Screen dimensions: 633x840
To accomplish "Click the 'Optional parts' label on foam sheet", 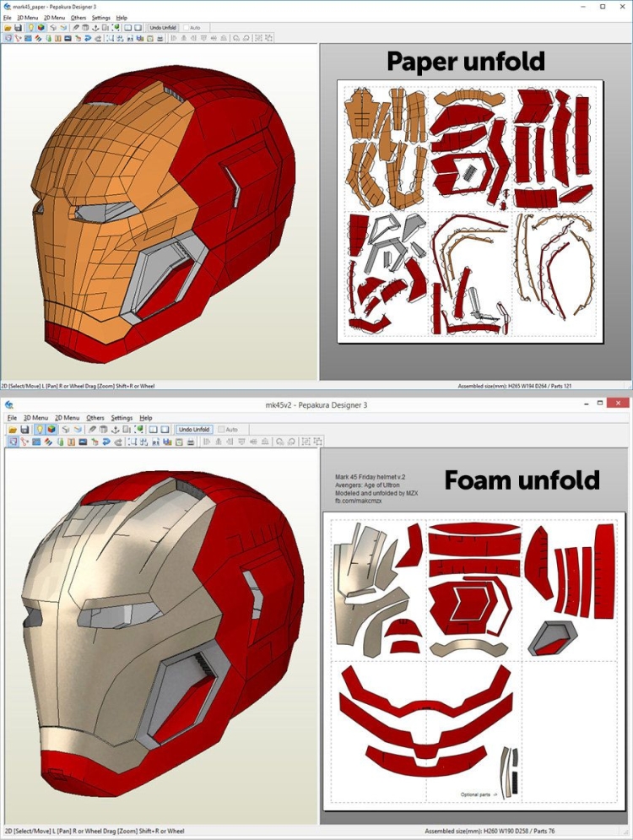I will 475,794.
